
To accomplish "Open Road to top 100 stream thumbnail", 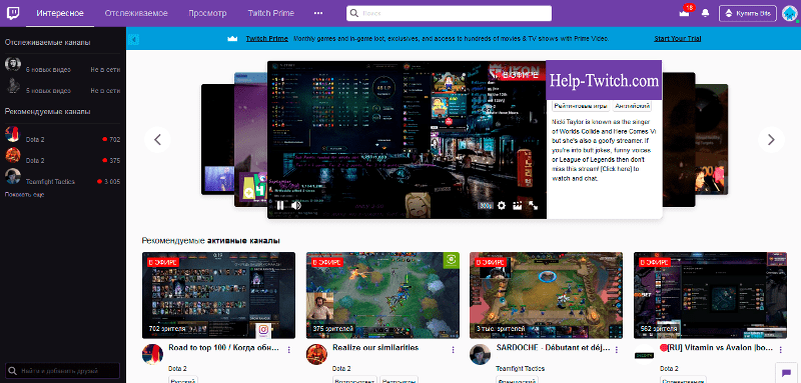I will [x=219, y=295].
